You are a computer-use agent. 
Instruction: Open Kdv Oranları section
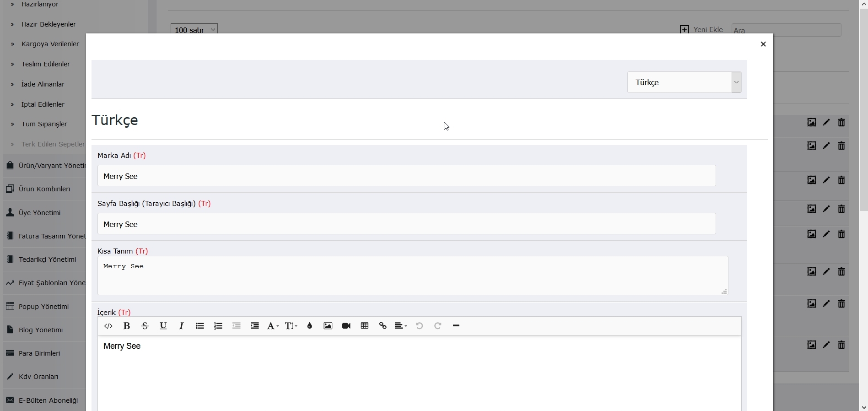click(45, 377)
